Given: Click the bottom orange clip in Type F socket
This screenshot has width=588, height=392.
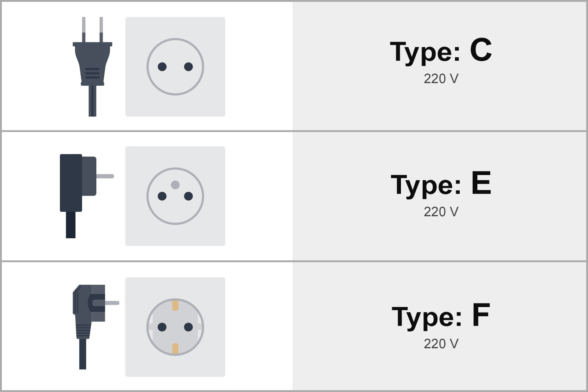Looking at the screenshot, I should pyautogui.click(x=175, y=349).
